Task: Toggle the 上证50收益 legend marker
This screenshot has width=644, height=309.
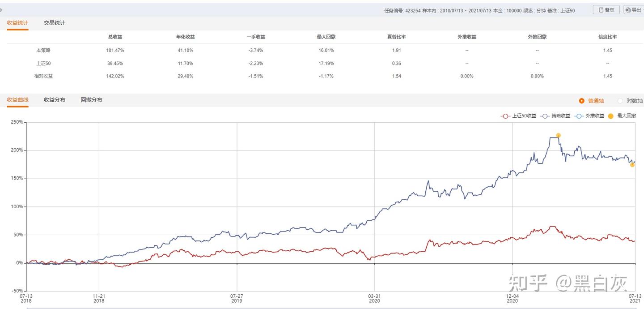Action: pyautogui.click(x=505, y=116)
